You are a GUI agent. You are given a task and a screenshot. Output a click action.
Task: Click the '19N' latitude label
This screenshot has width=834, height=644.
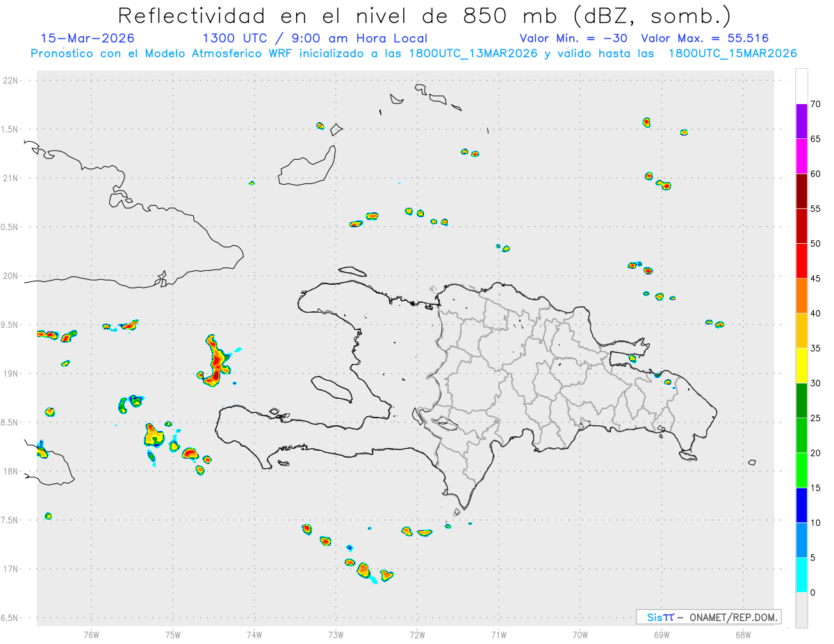[x=12, y=374]
